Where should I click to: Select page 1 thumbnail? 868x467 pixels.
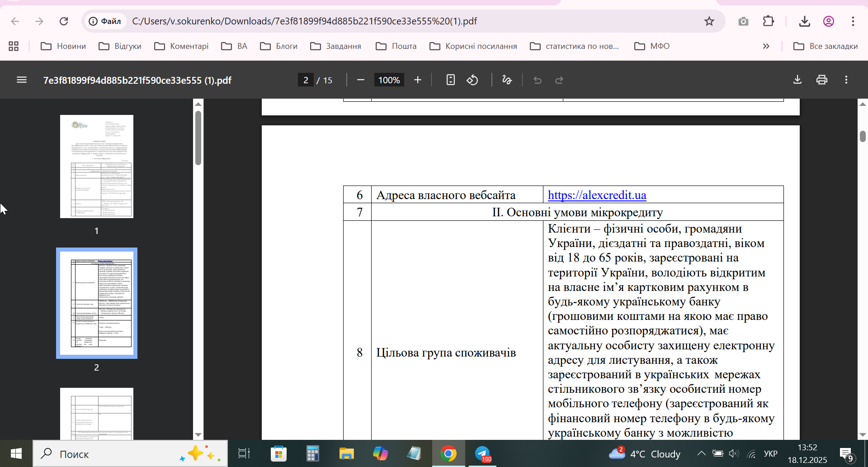point(97,167)
